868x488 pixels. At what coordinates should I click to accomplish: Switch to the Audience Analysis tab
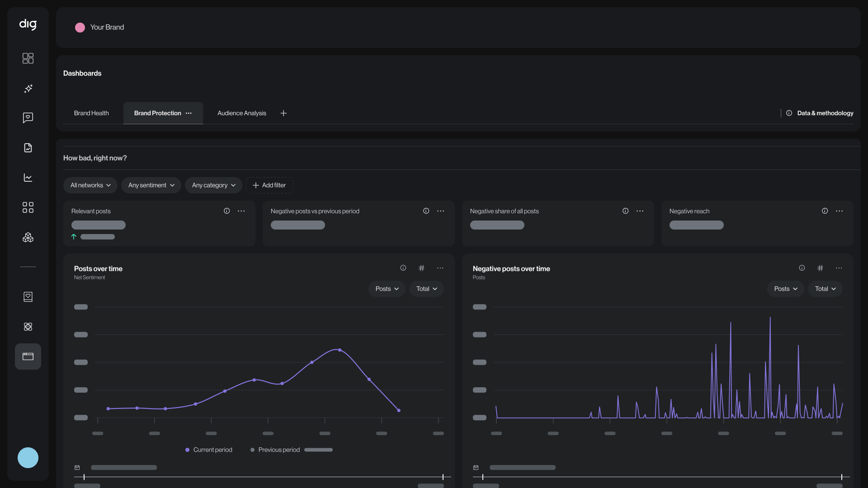242,113
